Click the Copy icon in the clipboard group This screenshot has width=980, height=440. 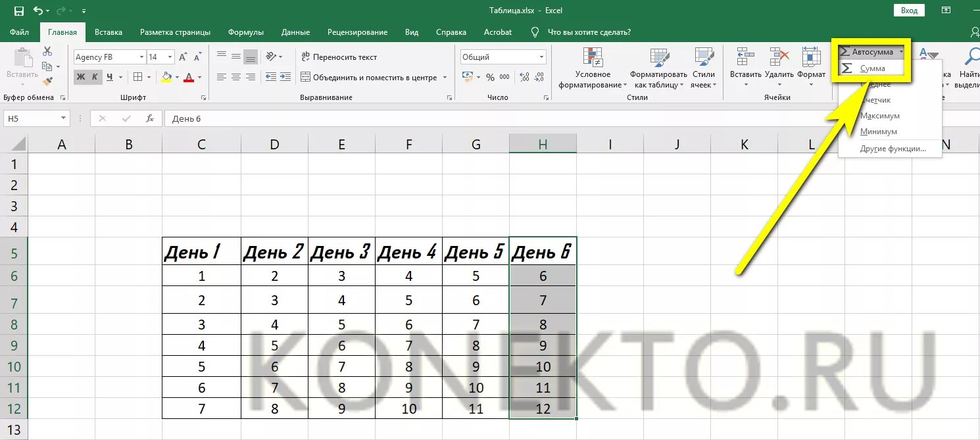[x=47, y=66]
